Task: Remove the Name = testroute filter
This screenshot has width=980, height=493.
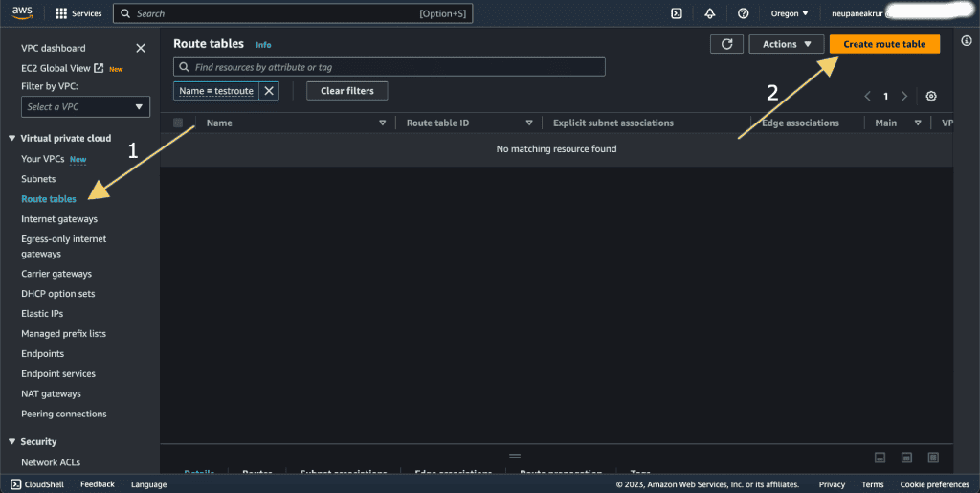Action: [x=269, y=91]
